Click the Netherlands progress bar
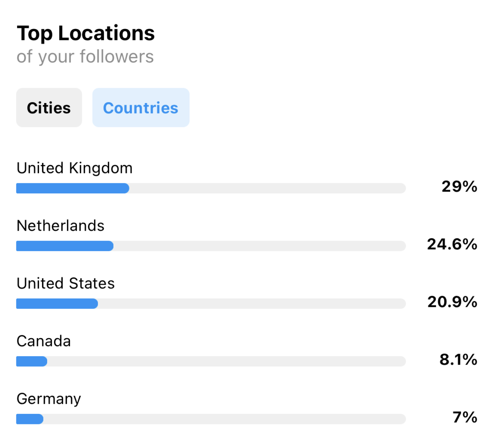This screenshot has width=493, height=448. tap(211, 246)
